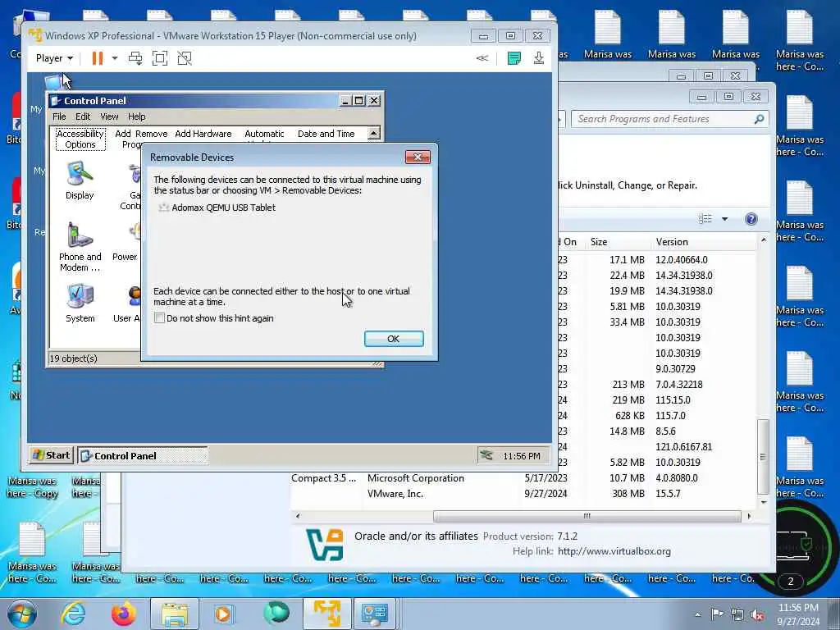Click the Action Center flag tray icon
This screenshot has height=630, width=840.
point(717,614)
